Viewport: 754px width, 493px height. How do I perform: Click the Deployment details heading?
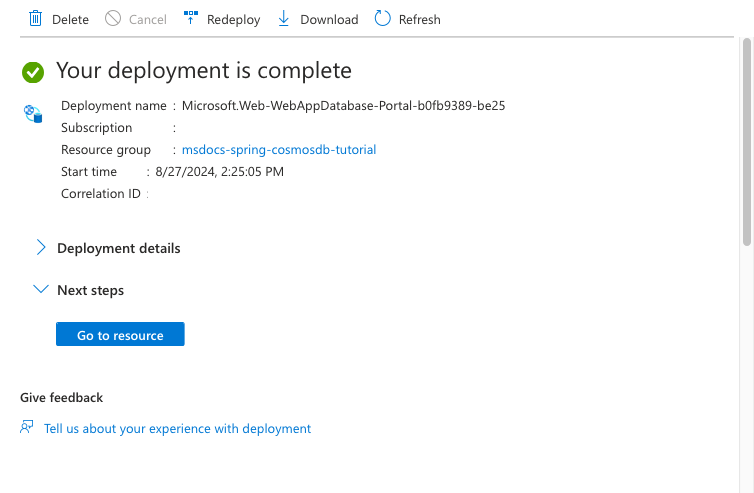pos(119,248)
